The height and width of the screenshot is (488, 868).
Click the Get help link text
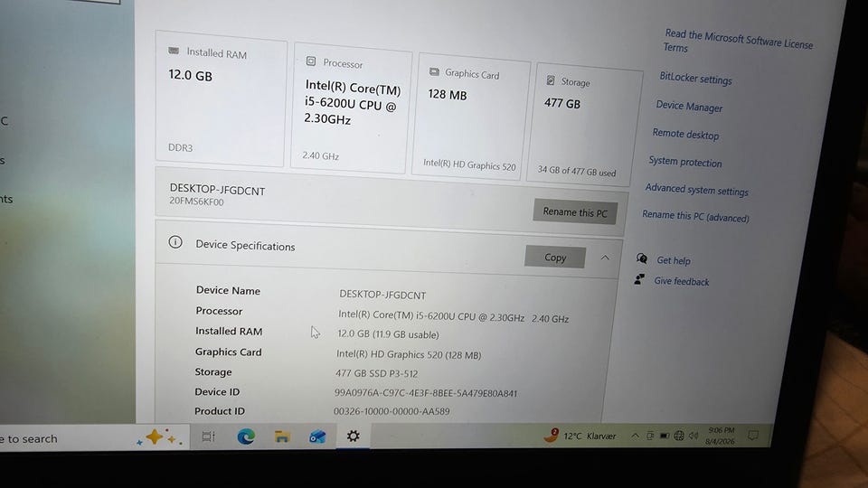[673, 260]
